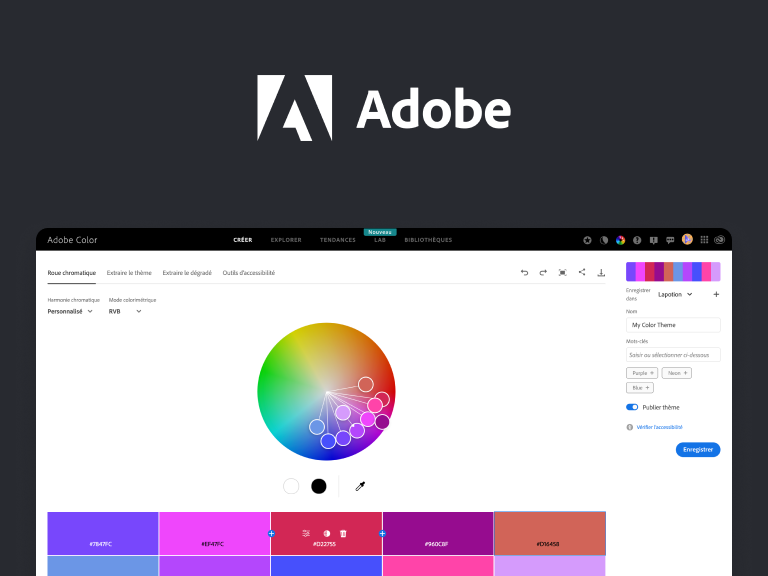The height and width of the screenshot is (576, 768).
Task: Click the contrast icon on swatch #D22755
Action: click(x=327, y=533)
